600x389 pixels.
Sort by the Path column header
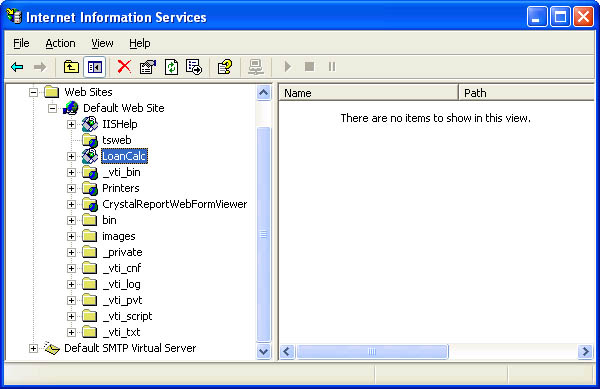[x=527, y=93]
